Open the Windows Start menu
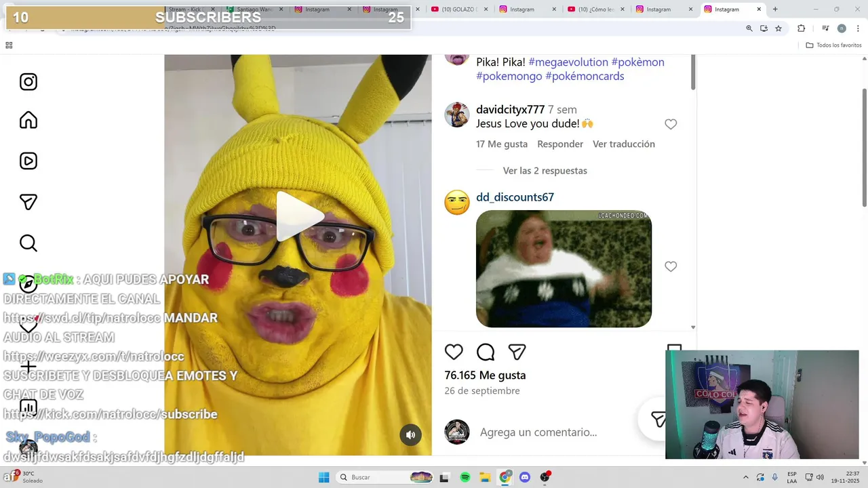 tap(323, 477)
